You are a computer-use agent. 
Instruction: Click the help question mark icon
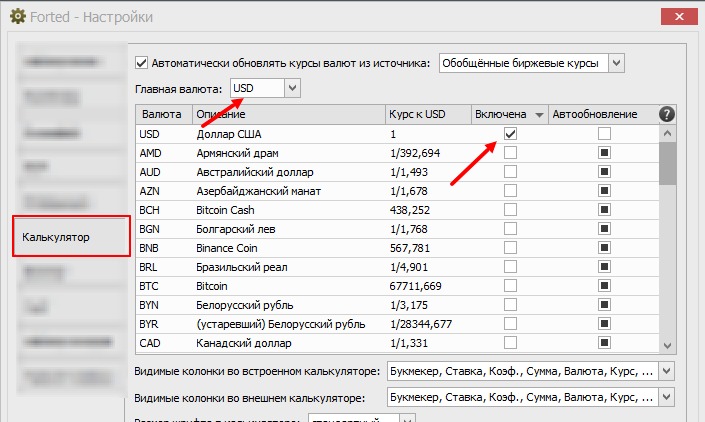tap(667, 114)
